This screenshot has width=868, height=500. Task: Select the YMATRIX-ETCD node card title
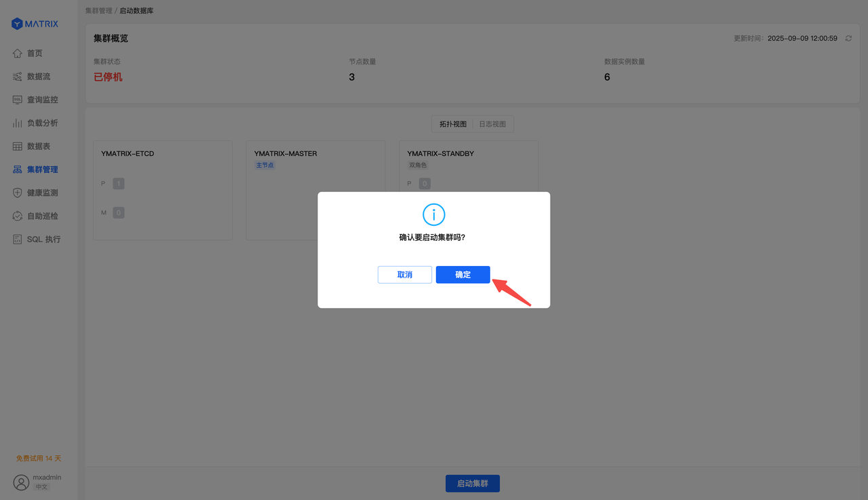click(127, 154)
